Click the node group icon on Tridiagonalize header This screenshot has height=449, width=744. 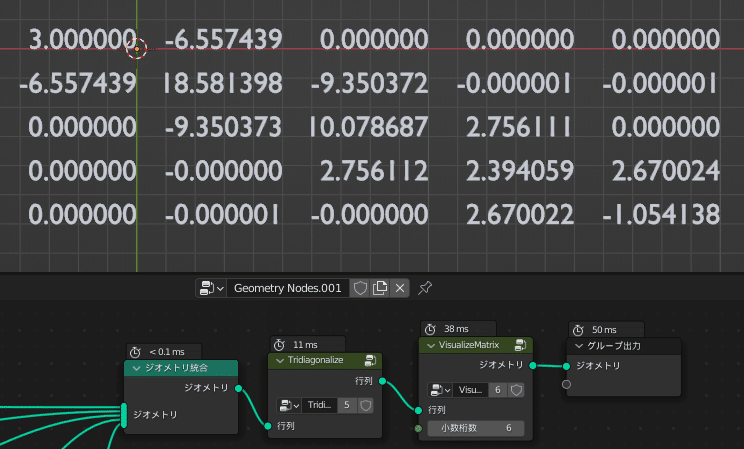tap(371, 360)
